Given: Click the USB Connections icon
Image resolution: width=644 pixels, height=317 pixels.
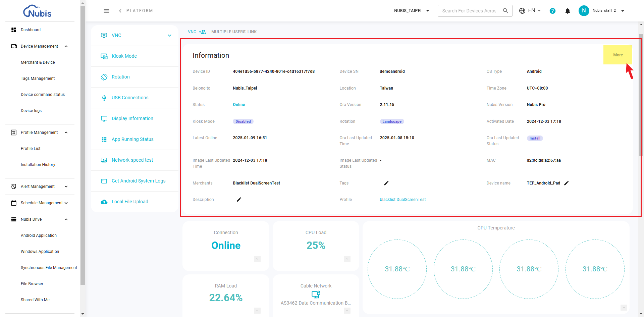Looking at the screenshot, I should coord(104,98).
